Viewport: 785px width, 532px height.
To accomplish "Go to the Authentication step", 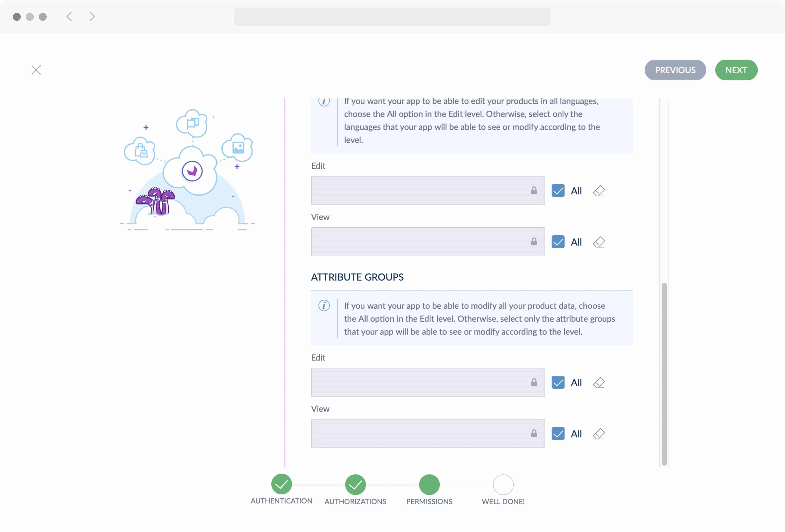I will tap(281, 484).
